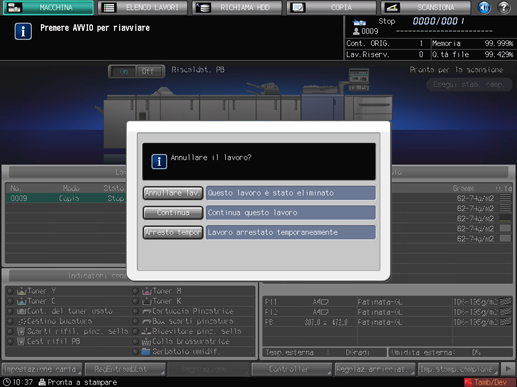Click the info icon in the dialog

(x=159, y=162)
